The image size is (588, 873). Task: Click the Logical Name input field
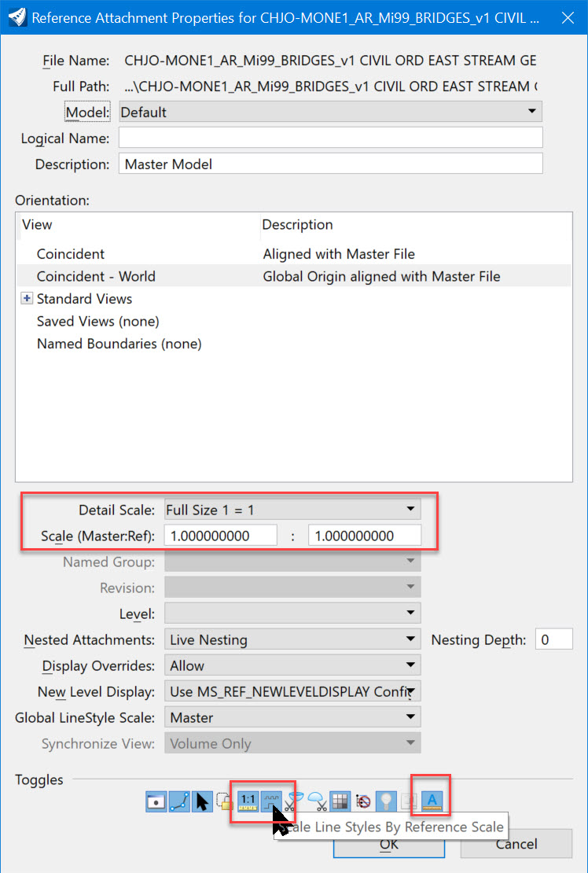330,138
